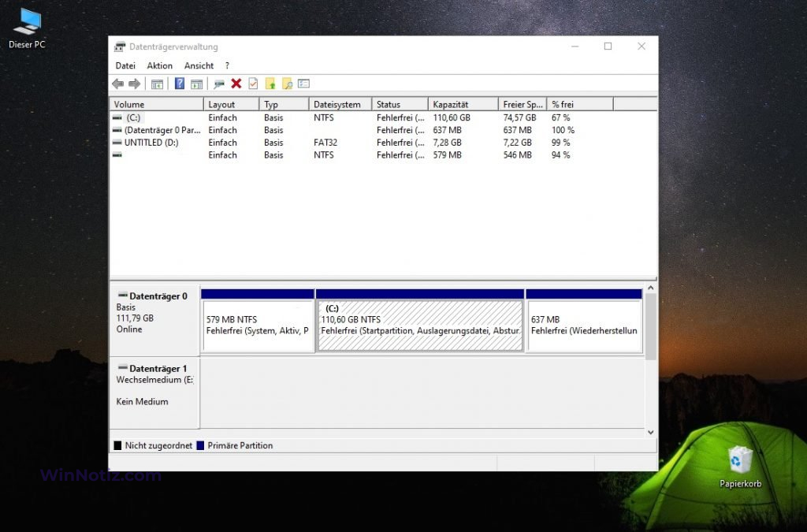Click the connect drive toolbar icon
Image resolution: width=807 pixels, height=532 pixels.
[x=219, y=84]
